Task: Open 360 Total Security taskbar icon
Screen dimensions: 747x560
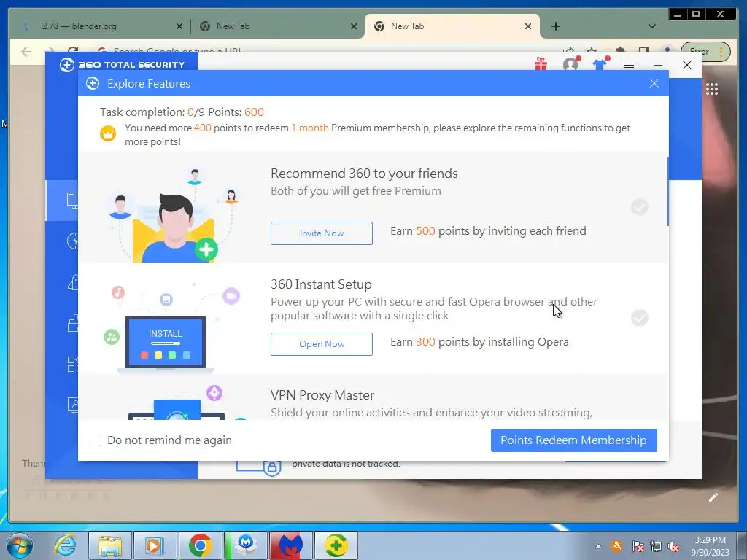Action: [336, 545]
